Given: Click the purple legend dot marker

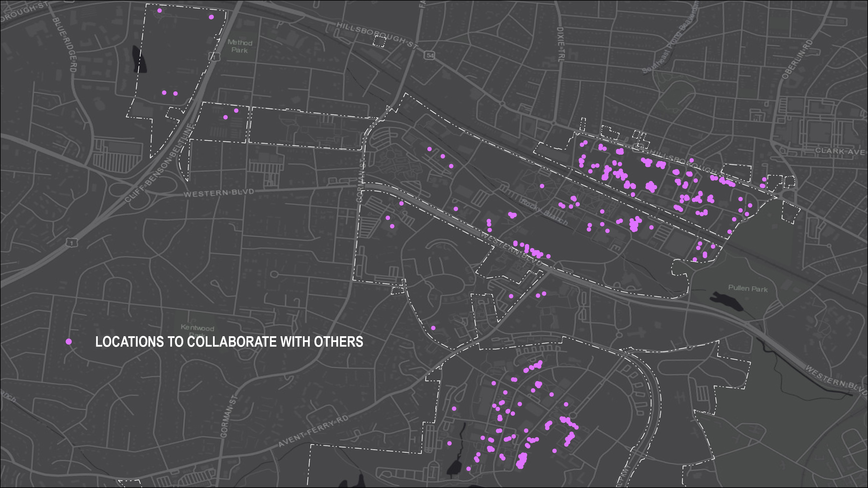Looking at the screenshot, I should tap(69, 341).
